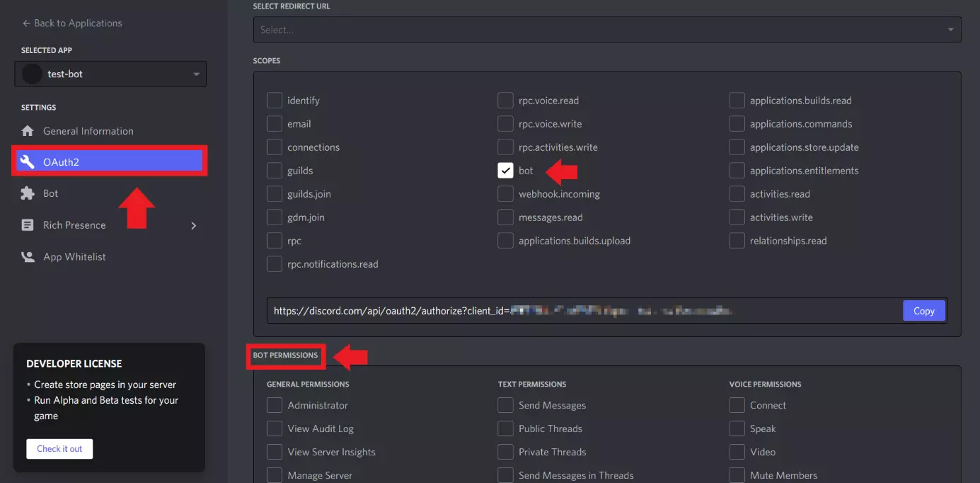The width and height of the screenshot is (980, 483).
Task: Enable the rpc.voice.read scope checkbox
Action: click(505, 101)
